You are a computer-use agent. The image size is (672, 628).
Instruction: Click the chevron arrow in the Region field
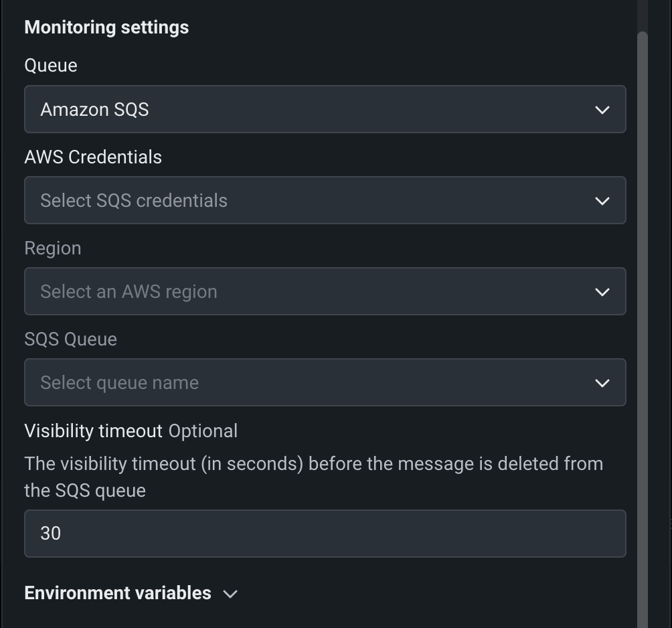tap(602, 292)
